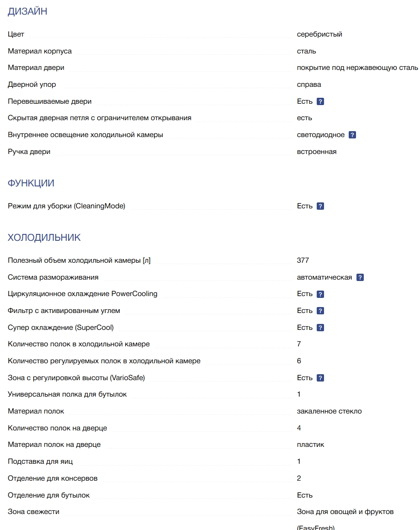Click покрытие под нержавеющую сталь value

click(357, 68)
